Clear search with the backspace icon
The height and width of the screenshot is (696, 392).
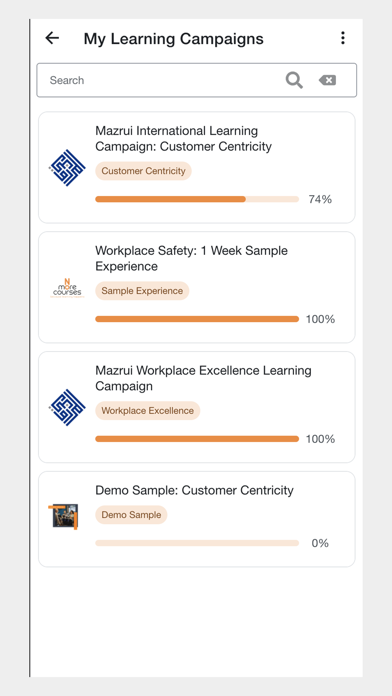click(327, 80)
